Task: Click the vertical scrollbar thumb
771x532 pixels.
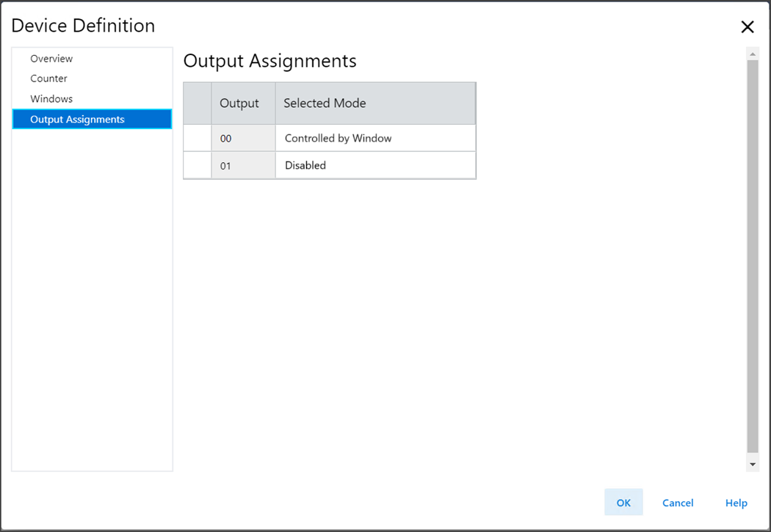Action: (x=752, y=257)
